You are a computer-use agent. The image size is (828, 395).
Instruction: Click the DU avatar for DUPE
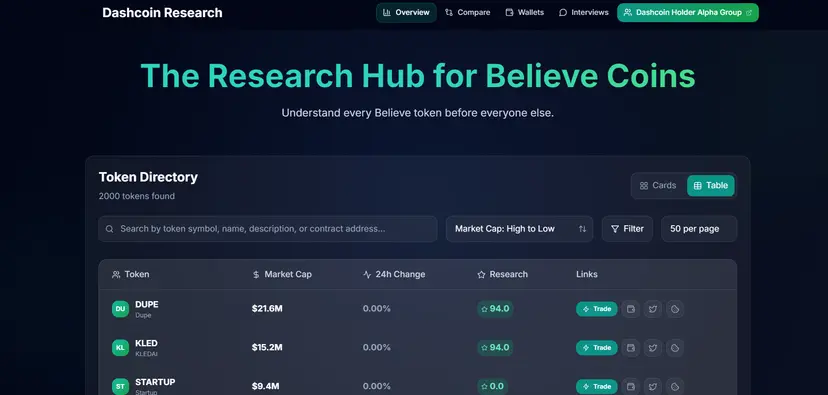click(120, 309)
